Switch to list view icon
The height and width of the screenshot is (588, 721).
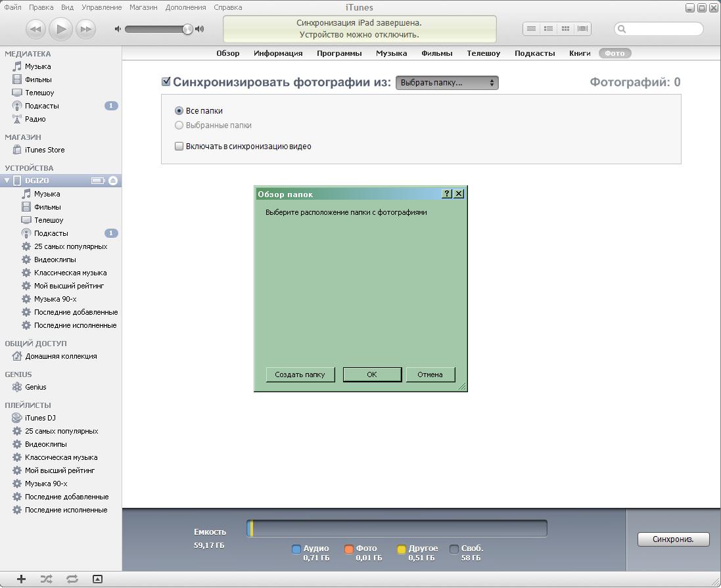coord(531,28)
